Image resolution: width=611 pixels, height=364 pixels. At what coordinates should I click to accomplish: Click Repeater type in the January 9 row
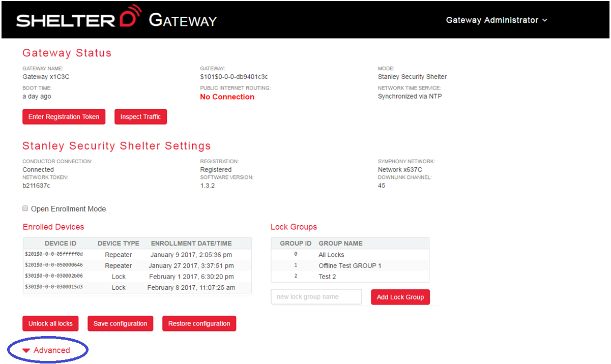click(x=119, y=255)
